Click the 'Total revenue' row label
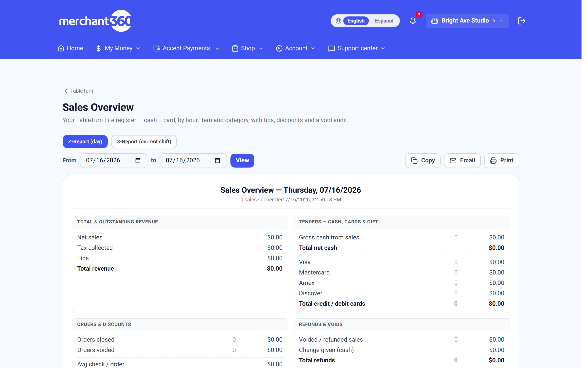The image size is (588, 368). coord(96,268)
